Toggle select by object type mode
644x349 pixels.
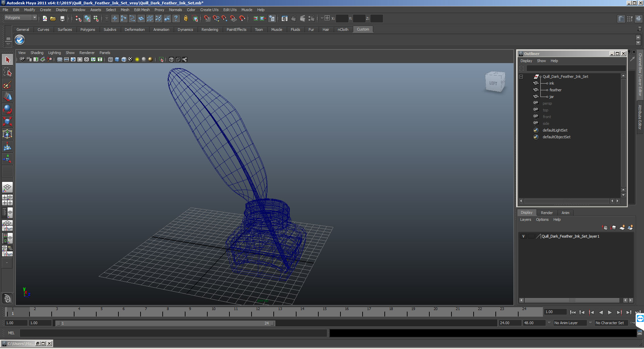tap(87, 18)
